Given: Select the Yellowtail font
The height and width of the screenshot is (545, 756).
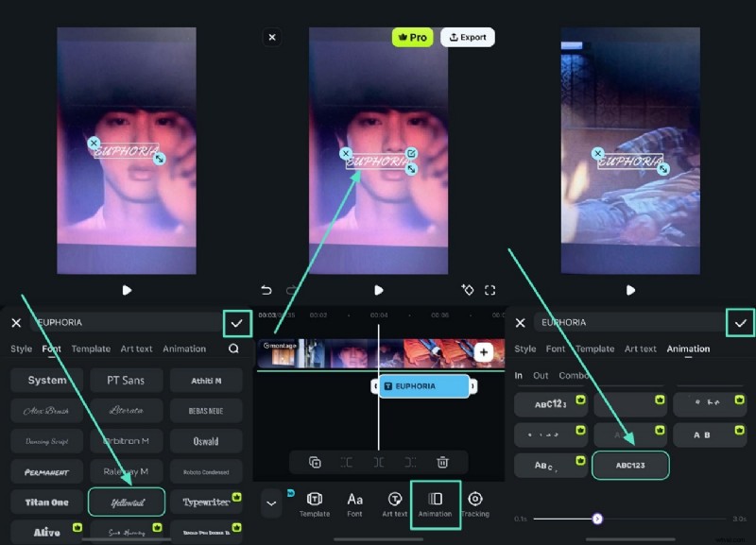Looking at the screenshot, I should tap(126, 502).
